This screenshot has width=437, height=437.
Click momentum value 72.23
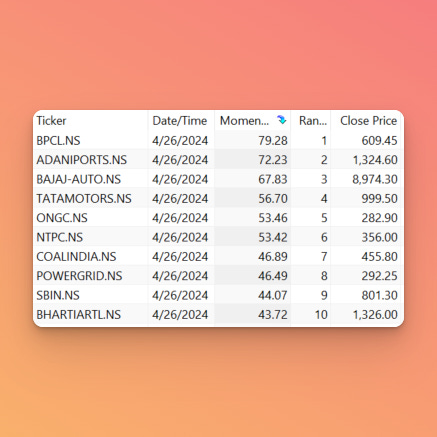(273, 160)
